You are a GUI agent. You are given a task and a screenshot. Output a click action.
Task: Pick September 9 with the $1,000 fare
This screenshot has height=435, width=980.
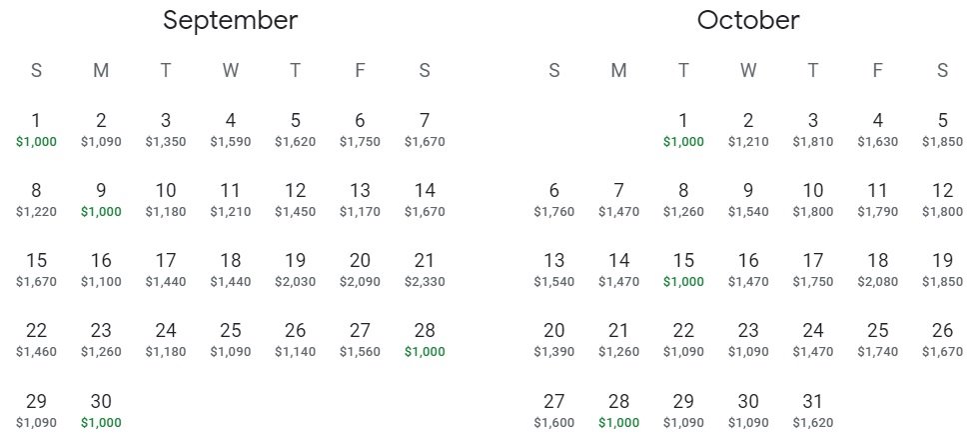[101, 200]
